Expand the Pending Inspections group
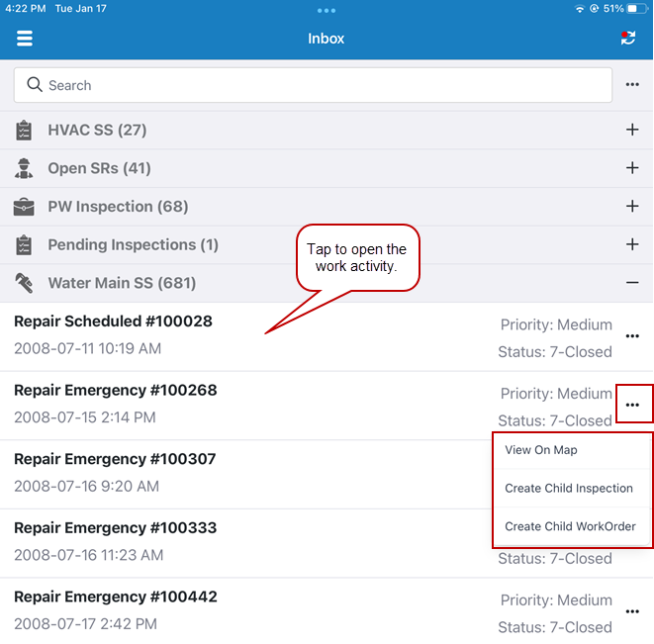654x644 pixels. [x=632, y=244]
